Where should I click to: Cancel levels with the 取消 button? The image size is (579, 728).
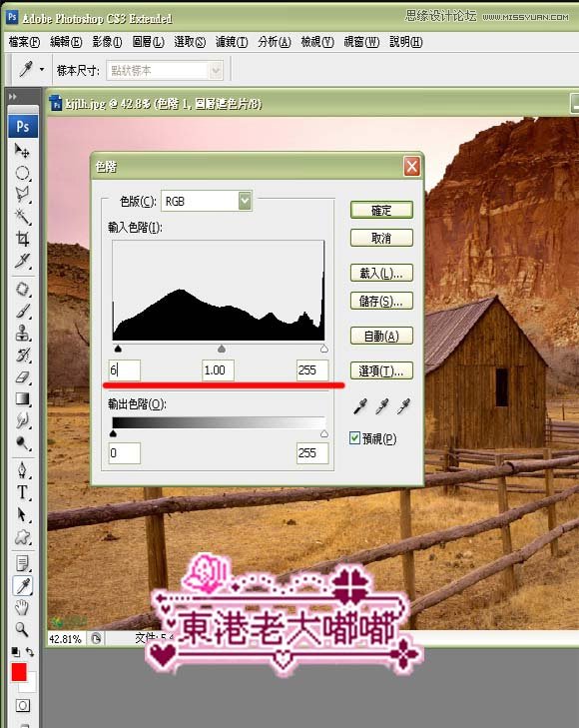pos(381,239)
